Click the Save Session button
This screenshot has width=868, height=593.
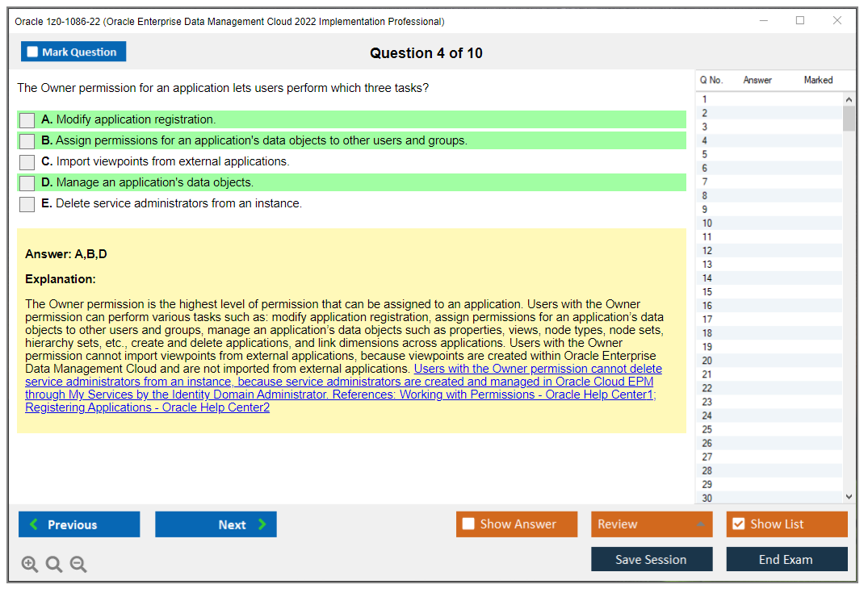point(652,558)
